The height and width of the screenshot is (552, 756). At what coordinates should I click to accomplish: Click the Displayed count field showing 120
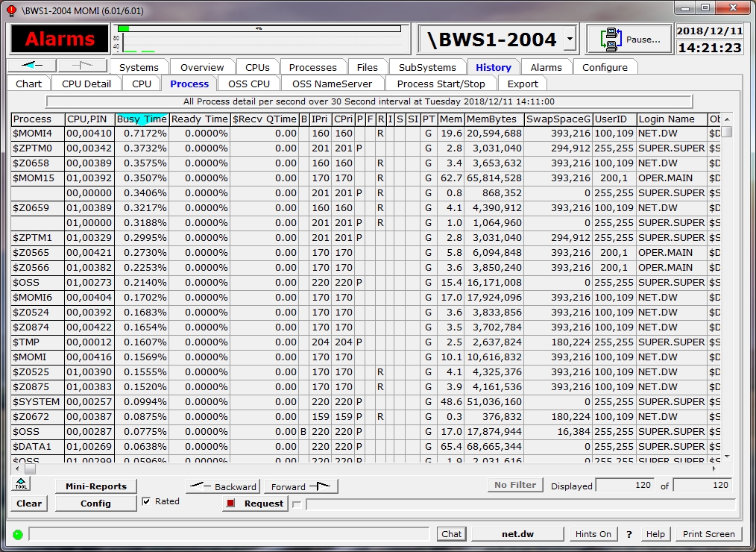[x=626, y=486]
